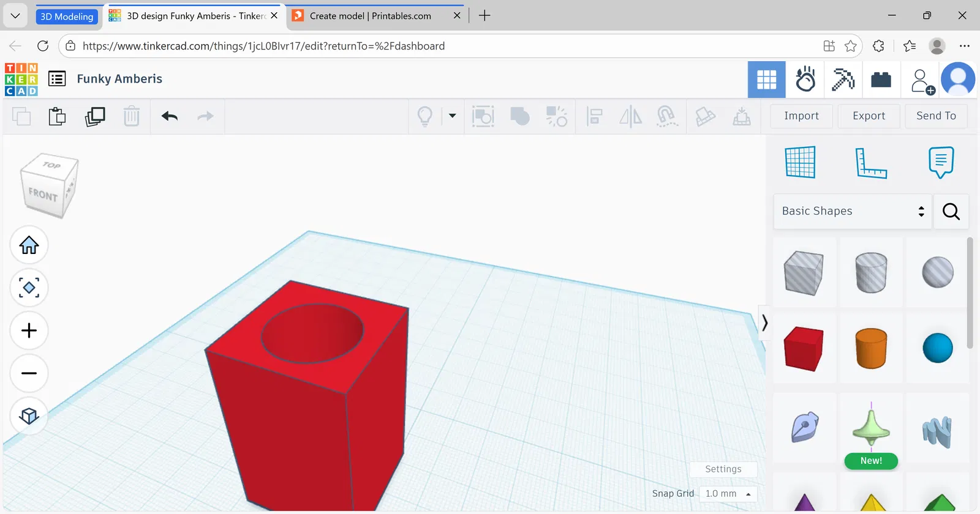Switch to Create model Printables.com tab
The image size is (980, 514).
(376, 16)
